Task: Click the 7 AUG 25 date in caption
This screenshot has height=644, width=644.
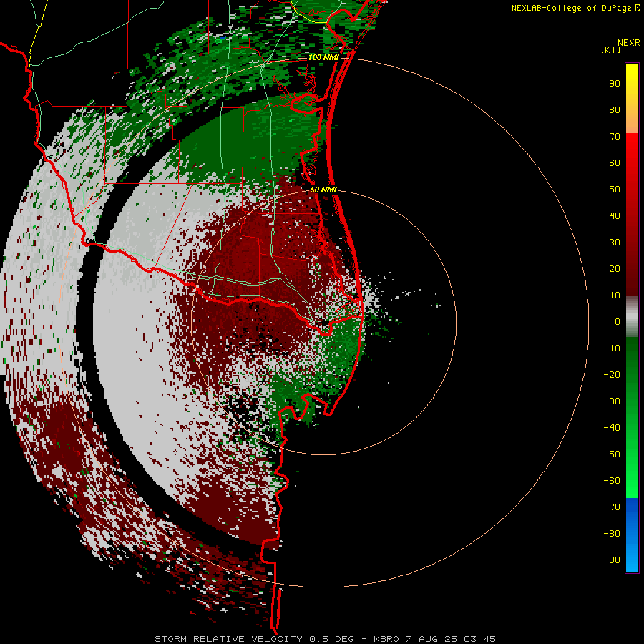Action: tap(431, 639)
